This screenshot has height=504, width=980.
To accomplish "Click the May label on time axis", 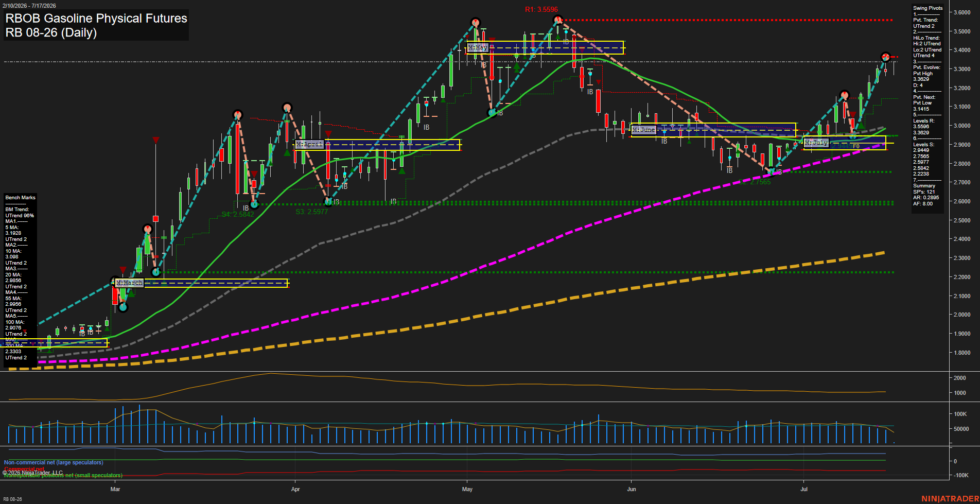I will click(x=467, y=489).
